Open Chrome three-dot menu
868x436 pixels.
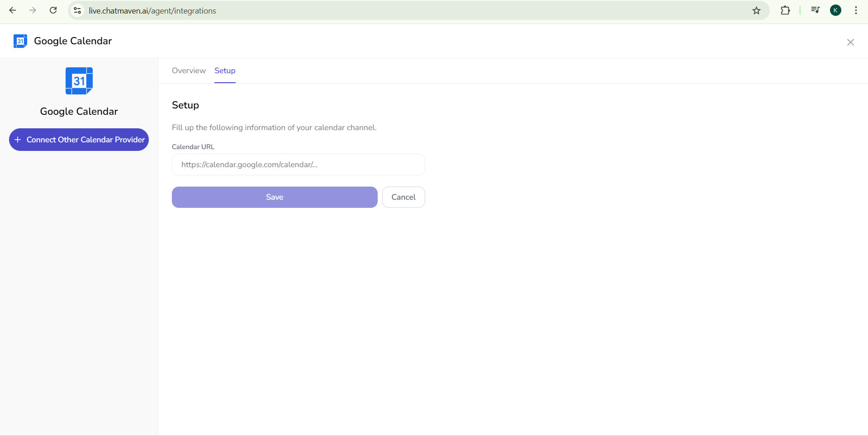[x=856, y=10]
